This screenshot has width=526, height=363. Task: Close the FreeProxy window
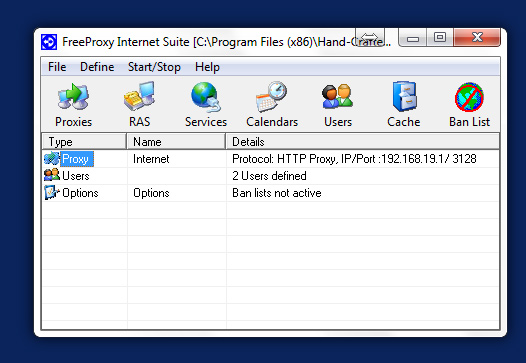point(477,38)
